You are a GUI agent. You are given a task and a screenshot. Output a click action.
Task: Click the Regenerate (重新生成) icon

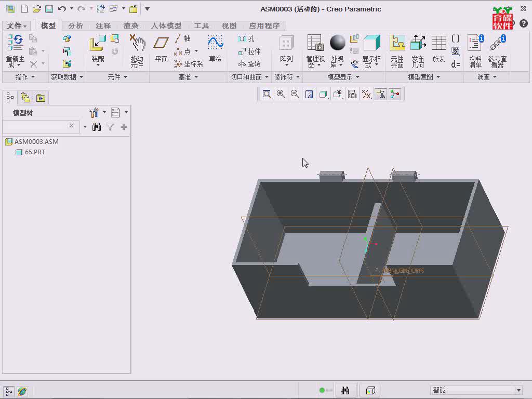click(15, 43)
